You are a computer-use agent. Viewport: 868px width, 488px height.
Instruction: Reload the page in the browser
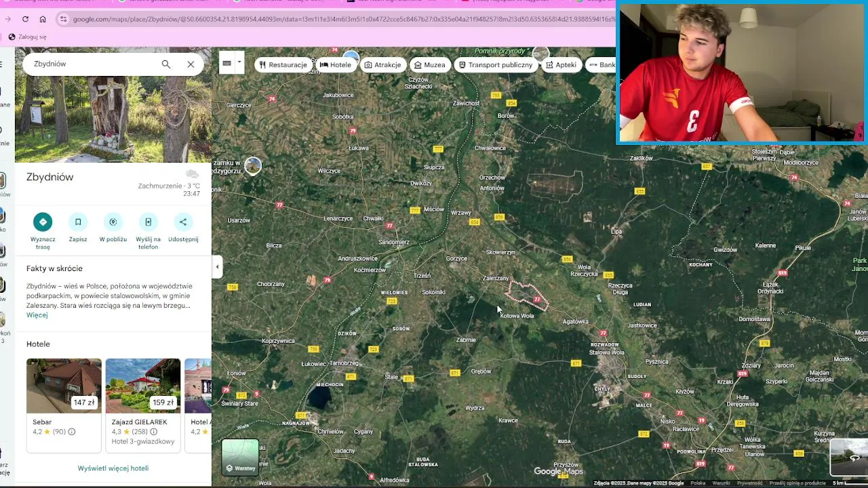tap(25, 19)
